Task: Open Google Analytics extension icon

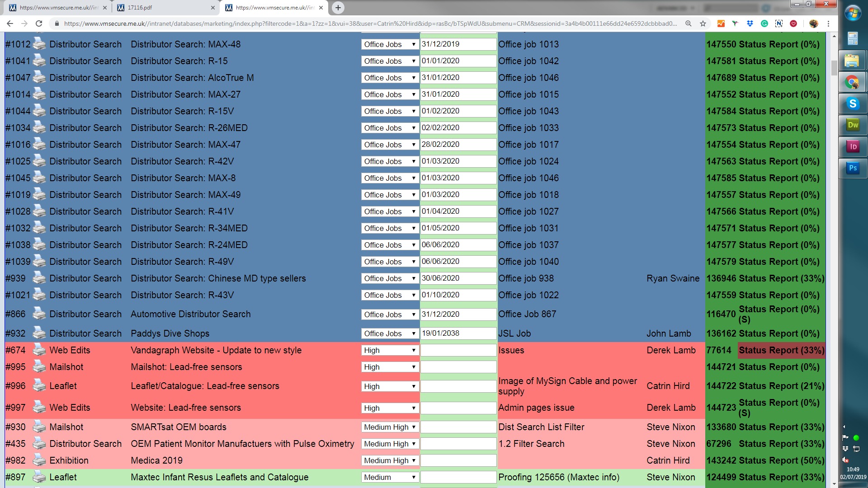Action: click(x=721, y=23)
